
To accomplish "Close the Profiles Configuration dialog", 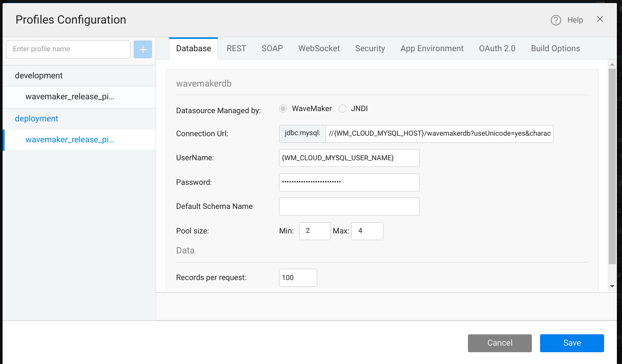I will (600, 19).
